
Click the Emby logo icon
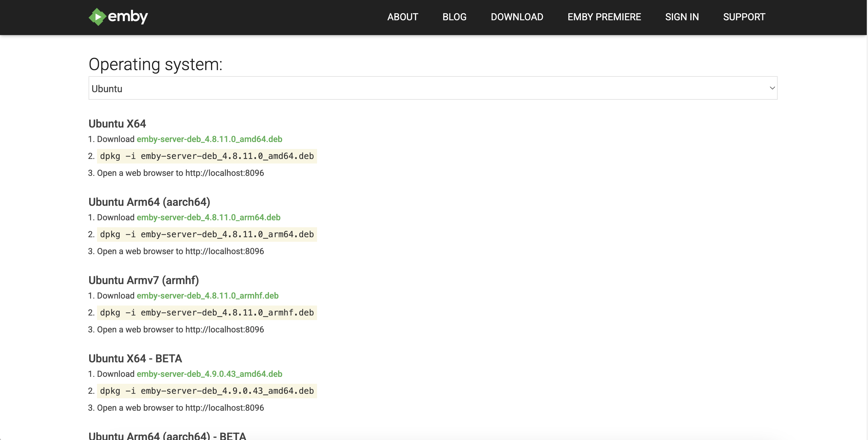coord(97,17)
